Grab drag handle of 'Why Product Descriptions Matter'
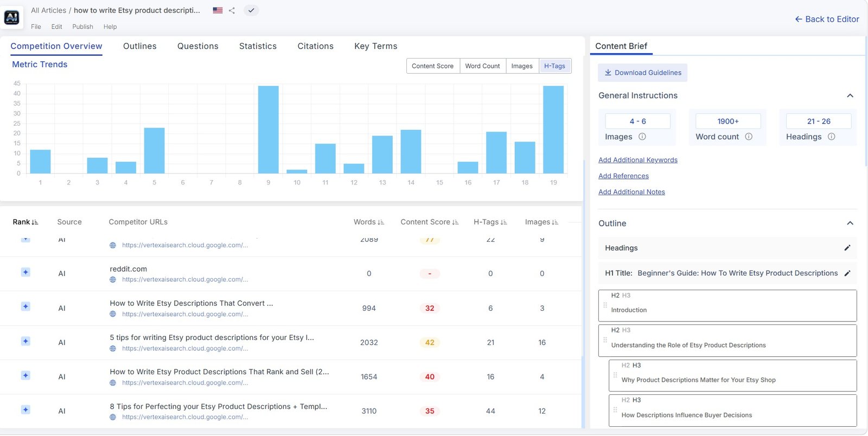 pyautogui.click(x=615, y=375)
